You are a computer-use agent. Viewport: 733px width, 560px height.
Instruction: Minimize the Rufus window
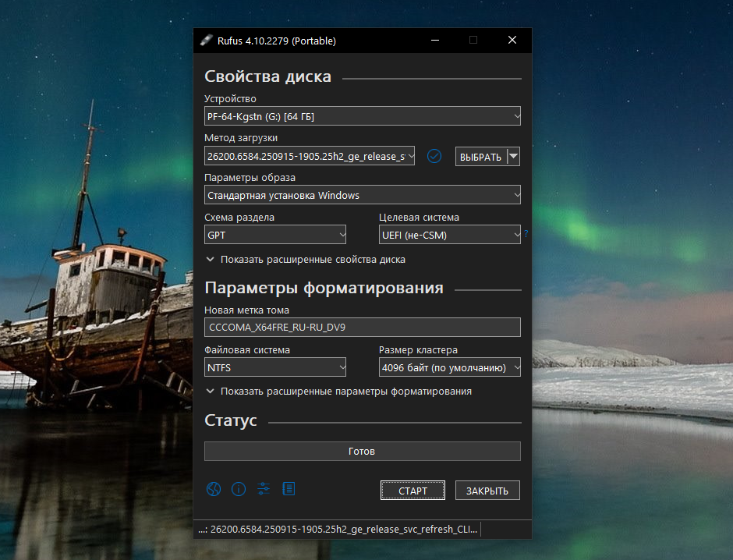click(435, 41)
